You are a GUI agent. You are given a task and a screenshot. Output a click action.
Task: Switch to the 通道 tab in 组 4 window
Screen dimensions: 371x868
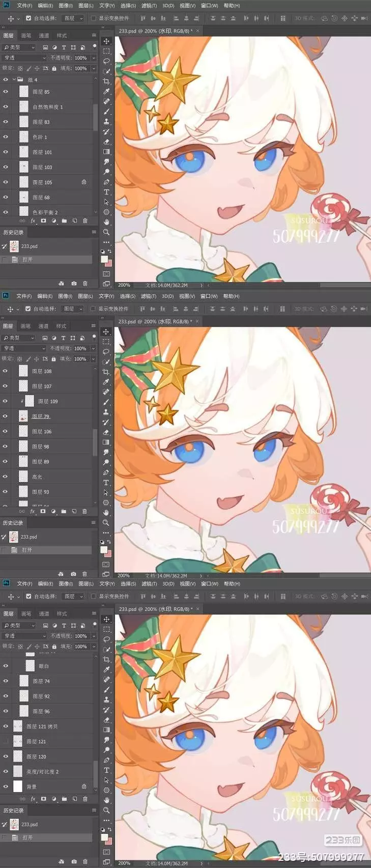click(44, 36)
